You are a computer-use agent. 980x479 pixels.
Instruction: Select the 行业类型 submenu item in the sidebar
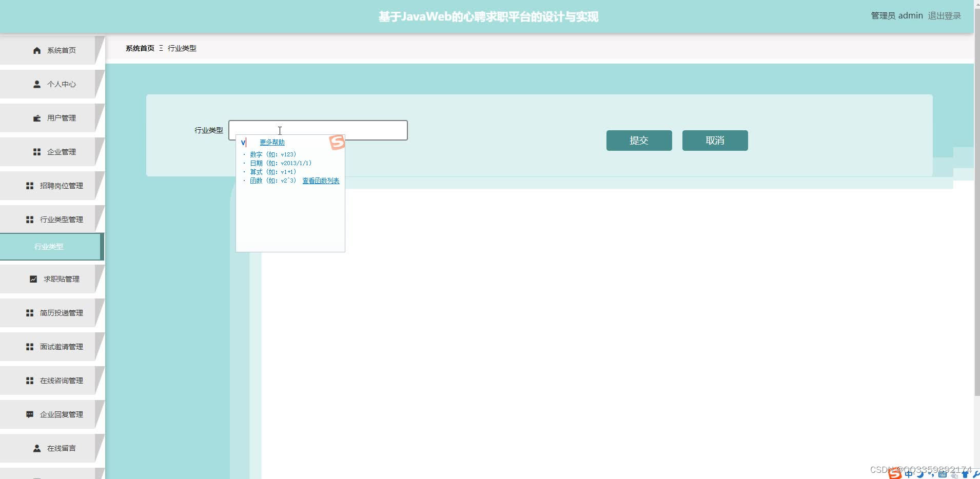(51, 247)
